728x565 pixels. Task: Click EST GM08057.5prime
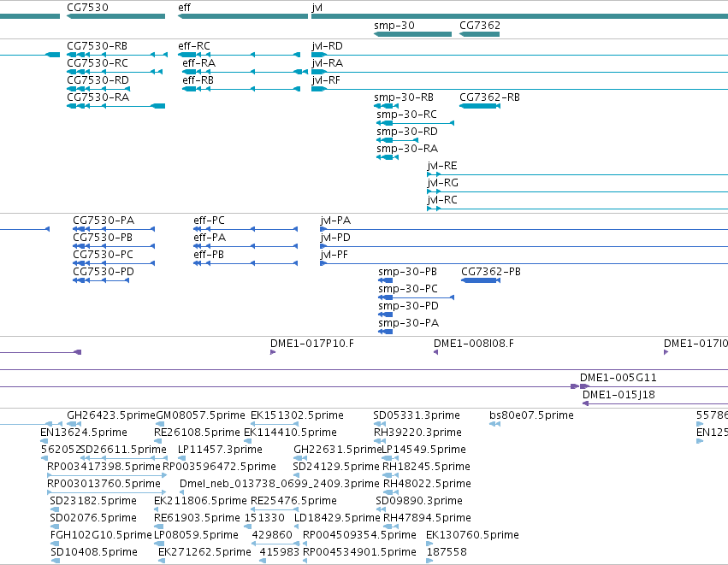(x=160, y=424)
